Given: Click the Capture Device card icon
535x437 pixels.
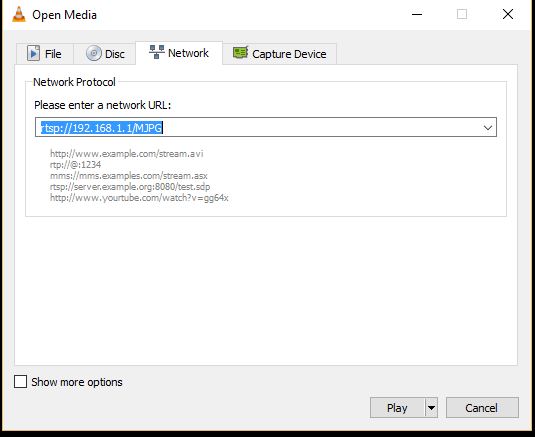Looking at the screenshot, I should 241,53.
